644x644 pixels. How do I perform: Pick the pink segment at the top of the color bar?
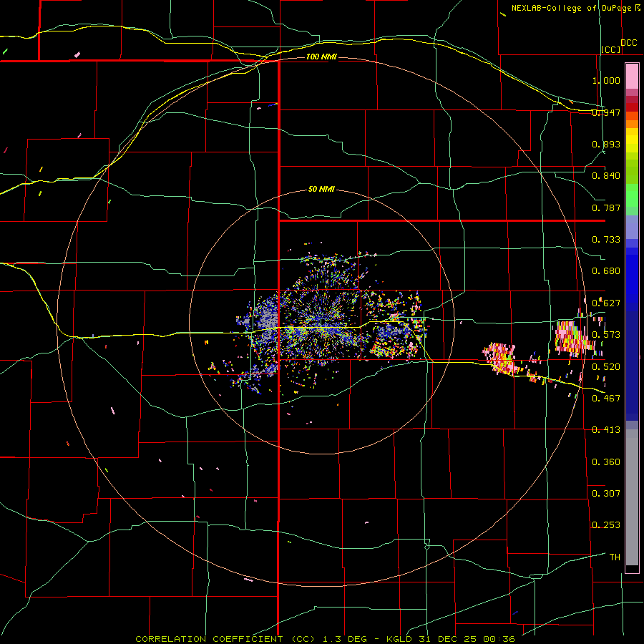click(632, 77)
